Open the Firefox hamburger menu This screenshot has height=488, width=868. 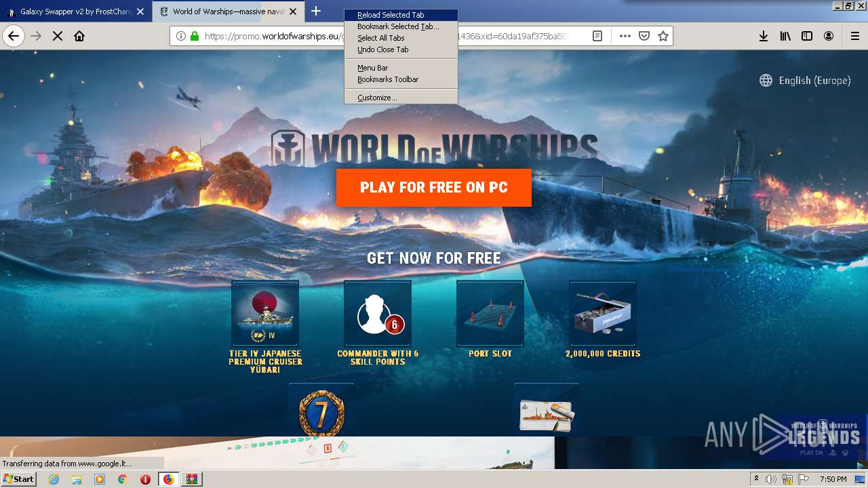click(854, 36)
